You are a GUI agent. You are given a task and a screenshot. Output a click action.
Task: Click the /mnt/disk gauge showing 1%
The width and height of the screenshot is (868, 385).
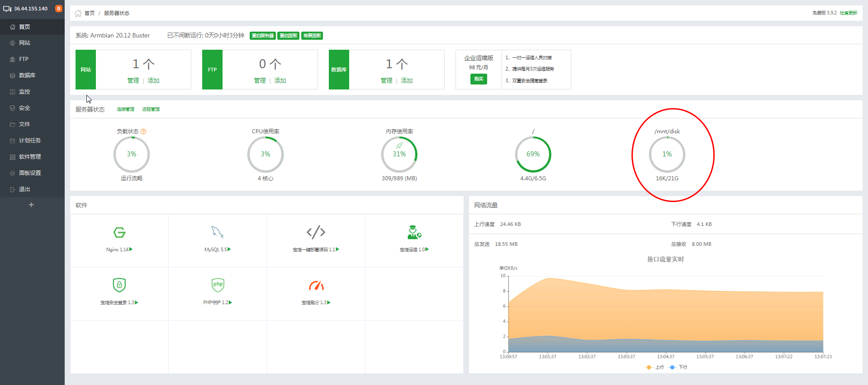667,154
